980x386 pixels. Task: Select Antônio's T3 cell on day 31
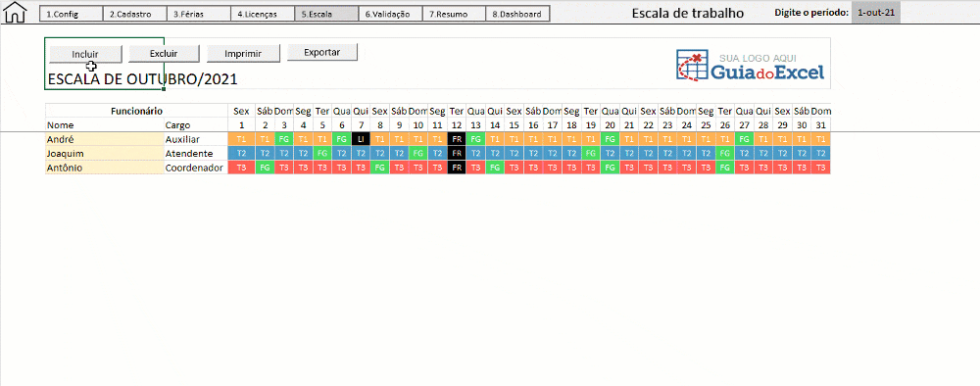821,168
